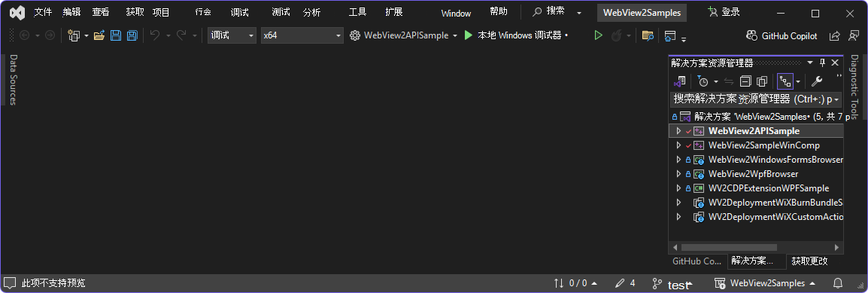Screen dimensions: 868x293
Task: Open the Solution Explorer search options dropdown
Action: coord(836,99)
